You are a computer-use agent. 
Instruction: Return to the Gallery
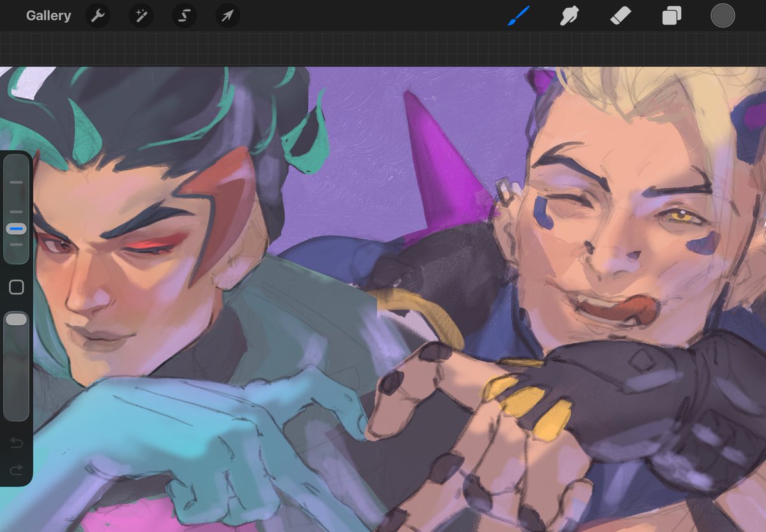point(49,16)
